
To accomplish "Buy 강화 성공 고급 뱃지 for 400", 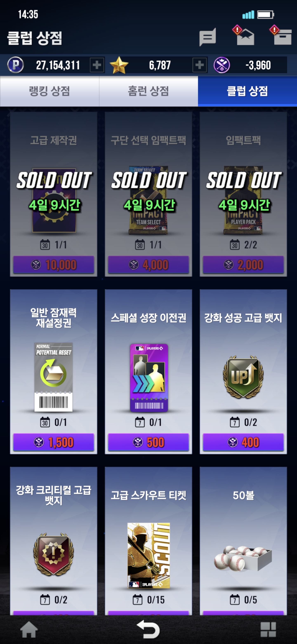I will point(243,442).
